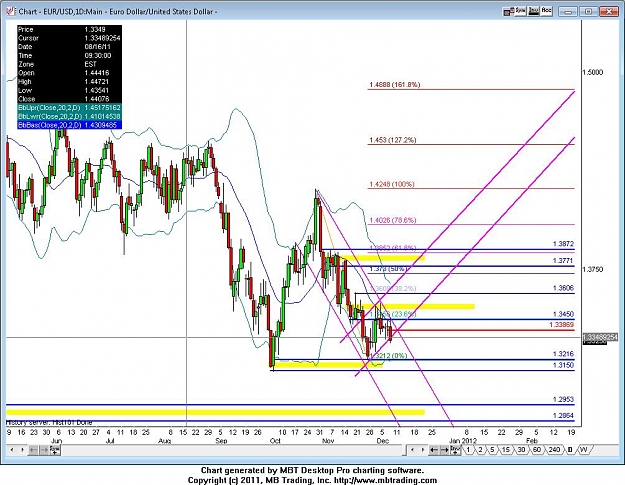Image resolution: width=625 pixels, height=485 pixels.
Task: Click the Sym button in the title bar
Action: tap(520, 11)
